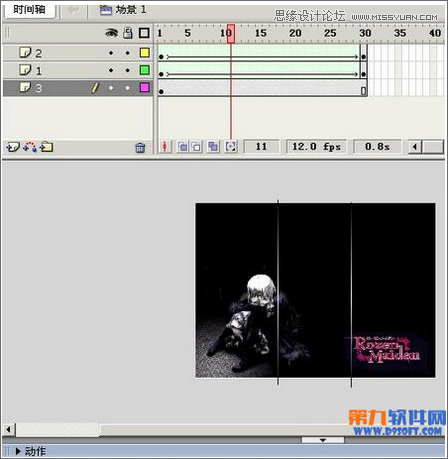Screen dimensions: 448x459
Task: Enable onion skin button
Action: (x=182, y=147)
